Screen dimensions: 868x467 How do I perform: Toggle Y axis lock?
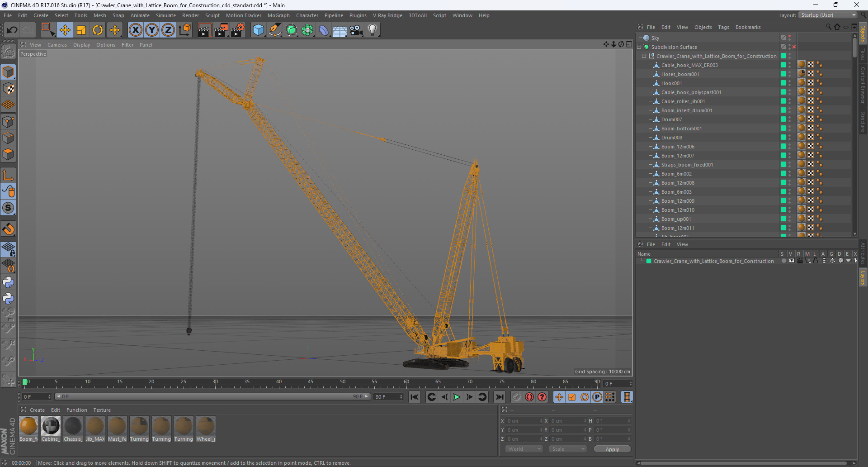(152, 30)
